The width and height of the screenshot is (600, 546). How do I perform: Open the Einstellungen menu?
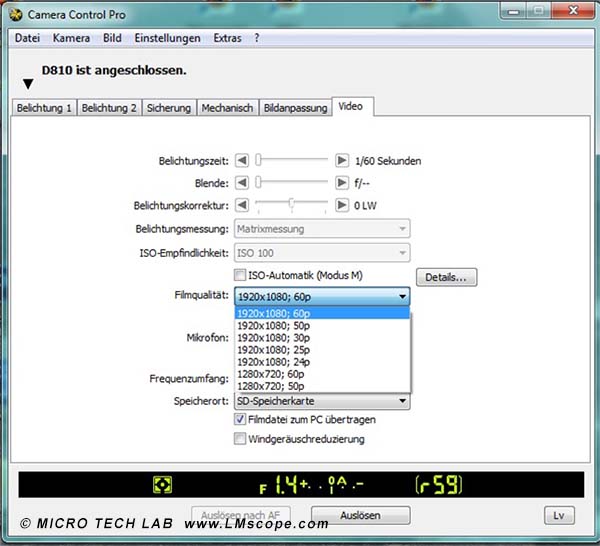tap(167, 38)
